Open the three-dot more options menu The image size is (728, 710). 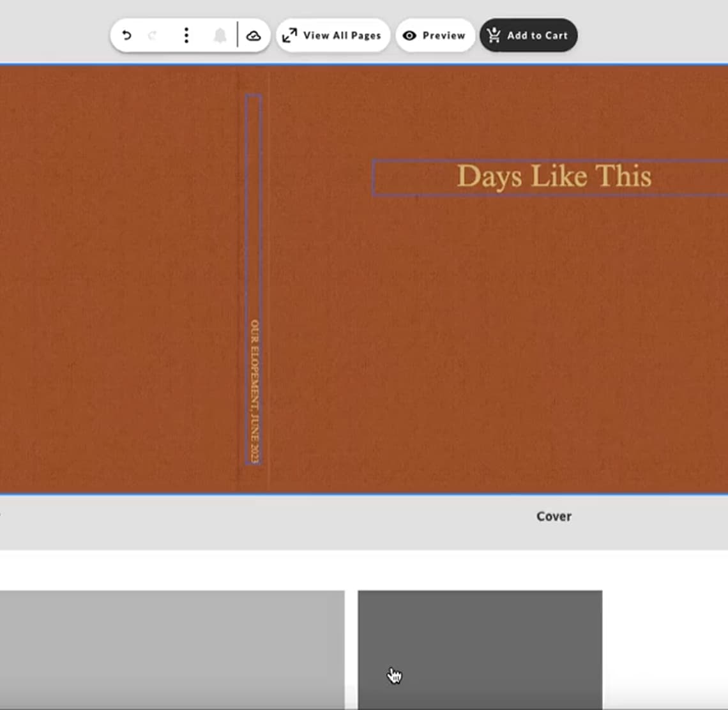[186, 36]
